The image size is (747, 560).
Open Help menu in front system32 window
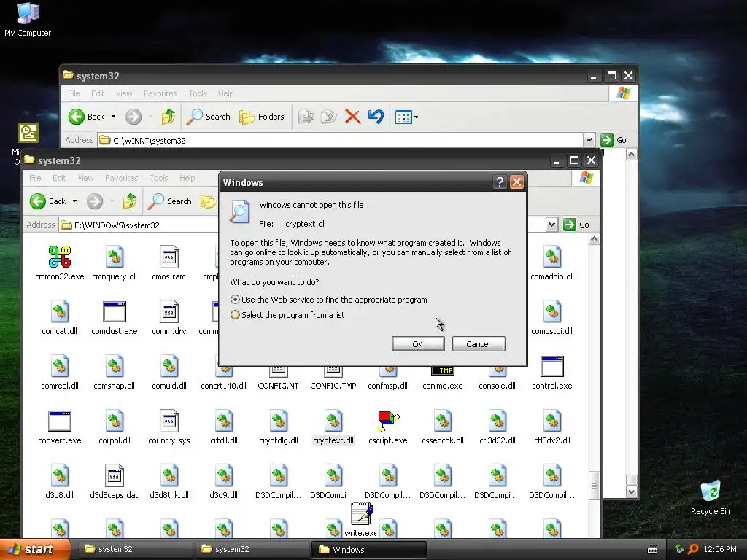point(187,178)
